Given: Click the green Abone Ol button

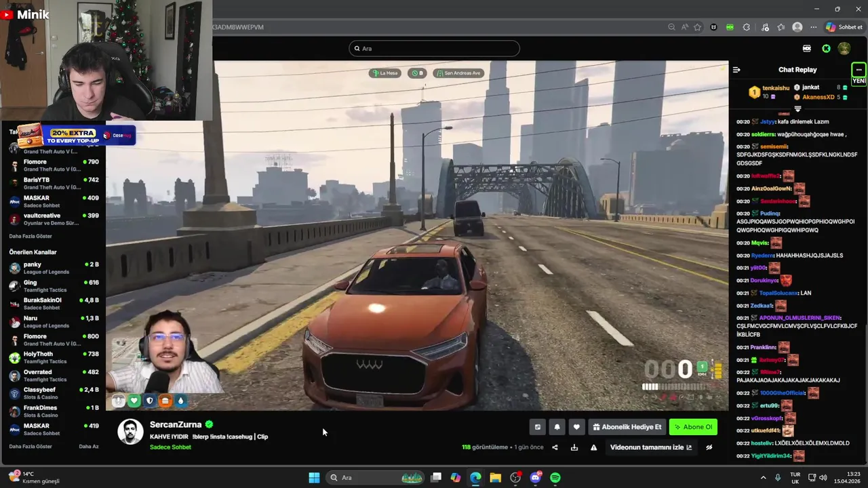Looking at the screenshot, I should (693, 427).
